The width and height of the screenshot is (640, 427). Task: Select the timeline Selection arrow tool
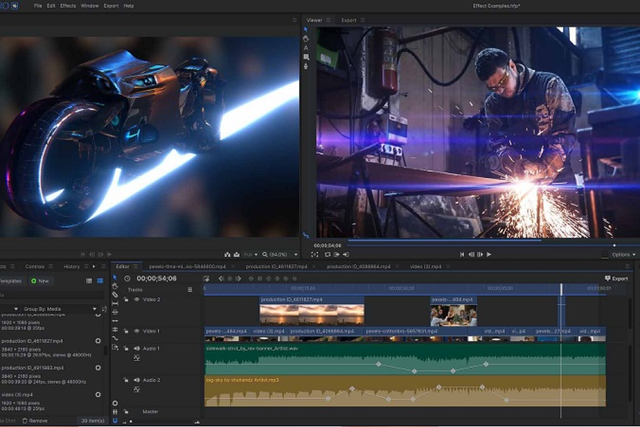pos(115,277)
